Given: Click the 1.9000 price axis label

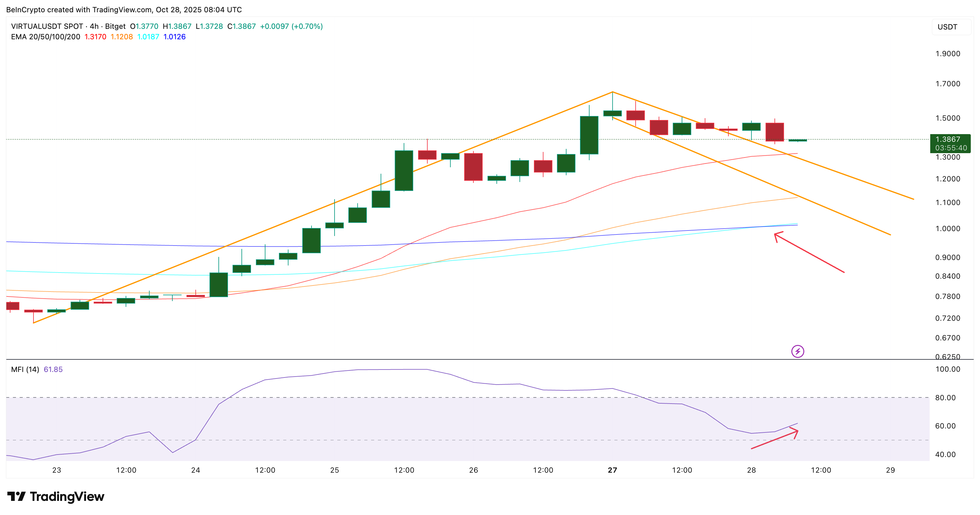Looking at the screenshot, I should point(947,54).
